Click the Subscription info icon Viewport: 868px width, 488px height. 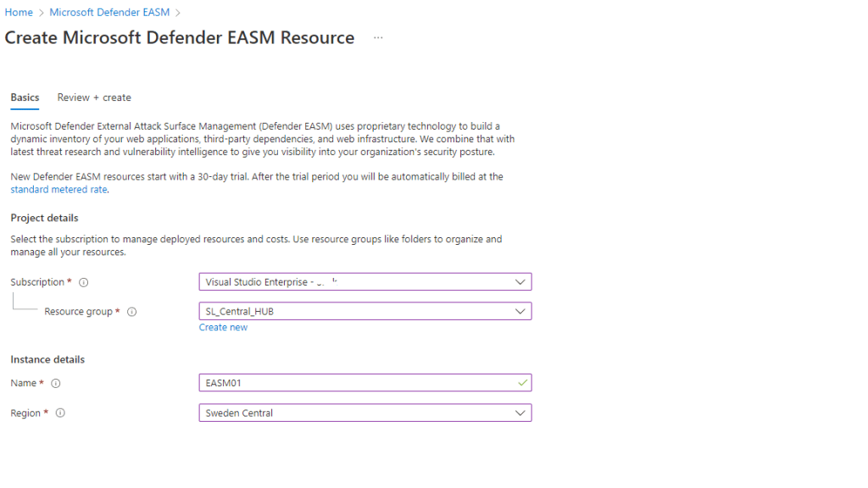[x=84, y=282]
